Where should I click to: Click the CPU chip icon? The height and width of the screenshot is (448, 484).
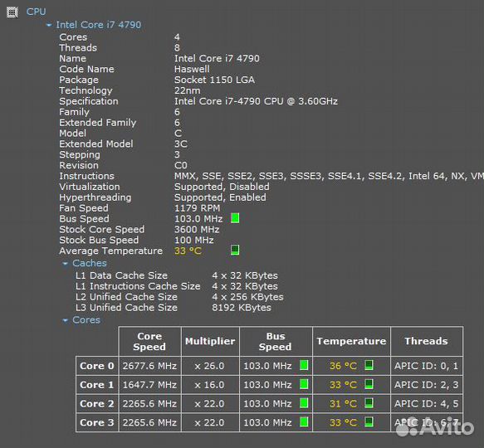pos(12,12)
